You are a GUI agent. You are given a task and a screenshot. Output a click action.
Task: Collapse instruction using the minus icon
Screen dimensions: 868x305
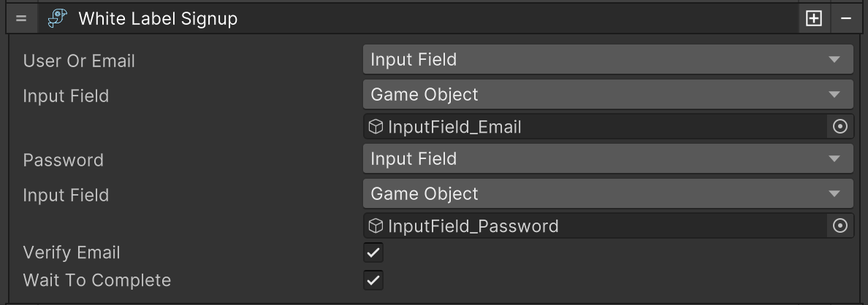click(846, 19)
